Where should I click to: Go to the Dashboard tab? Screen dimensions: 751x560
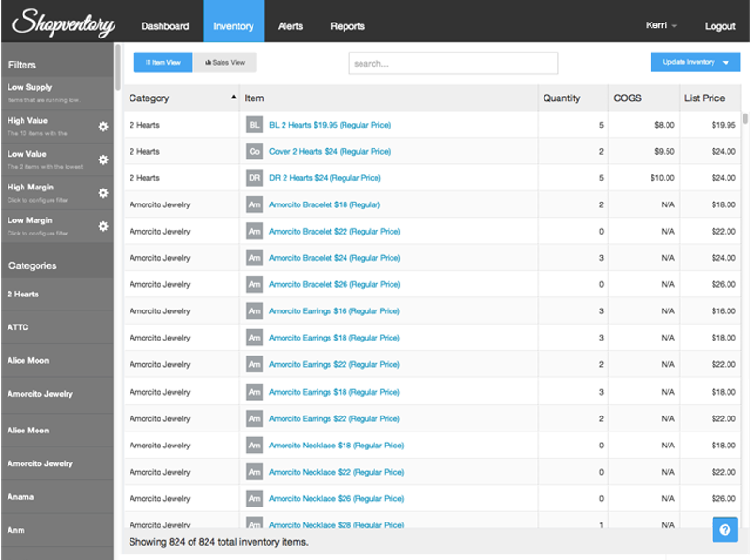(165, 25)
